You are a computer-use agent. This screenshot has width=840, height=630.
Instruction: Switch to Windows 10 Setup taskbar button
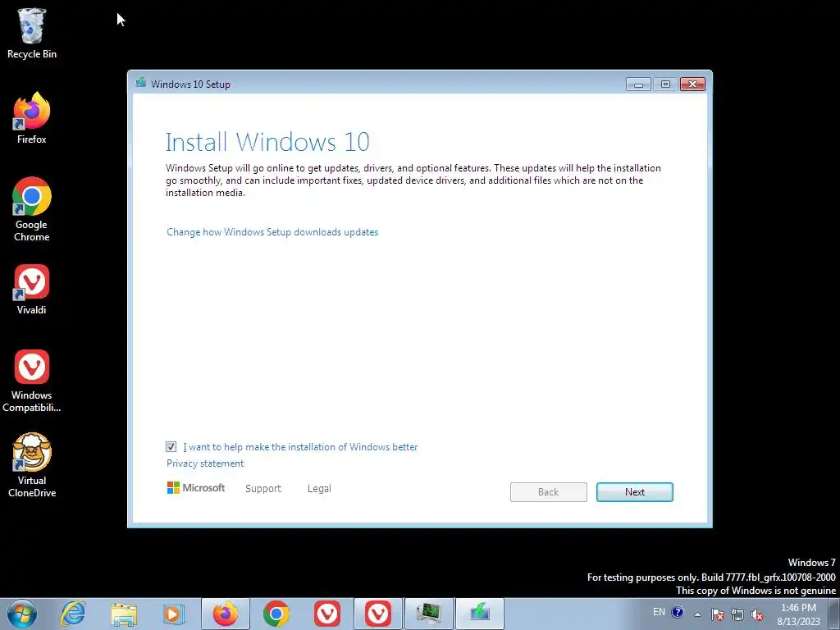[x=480, y=614]
